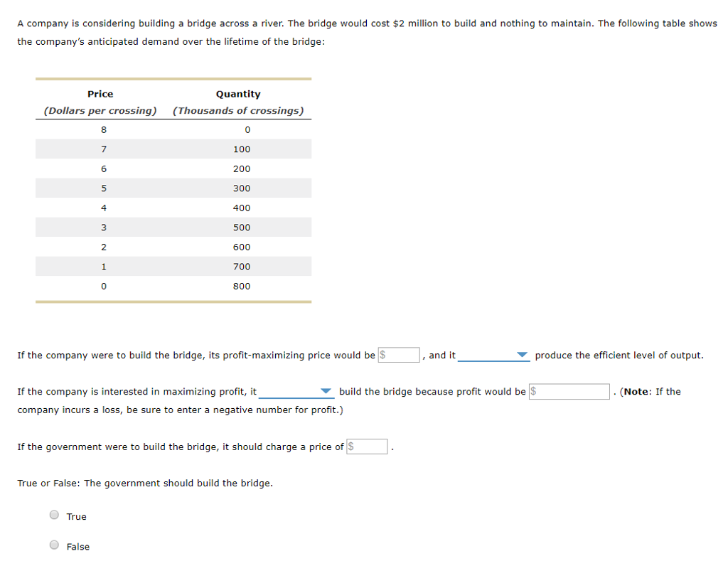This screenshot has height=566, width=728.
Task: Choose the False radio button
Action: coord(54,545)
